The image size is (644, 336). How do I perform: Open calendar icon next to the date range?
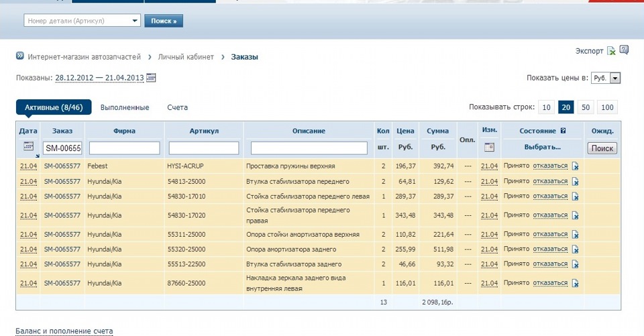pyautogui.click(x=151, y=78)
